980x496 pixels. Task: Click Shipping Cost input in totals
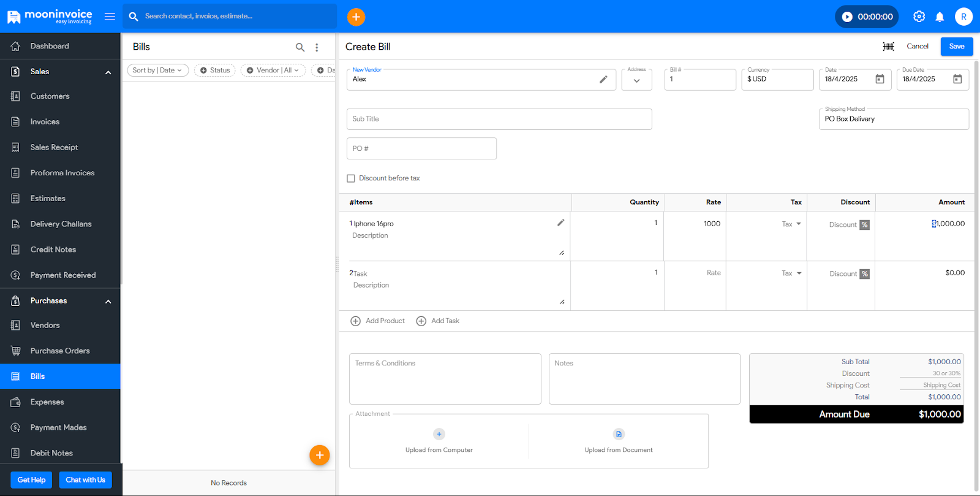pyautogui.click(x=930, y=385)
